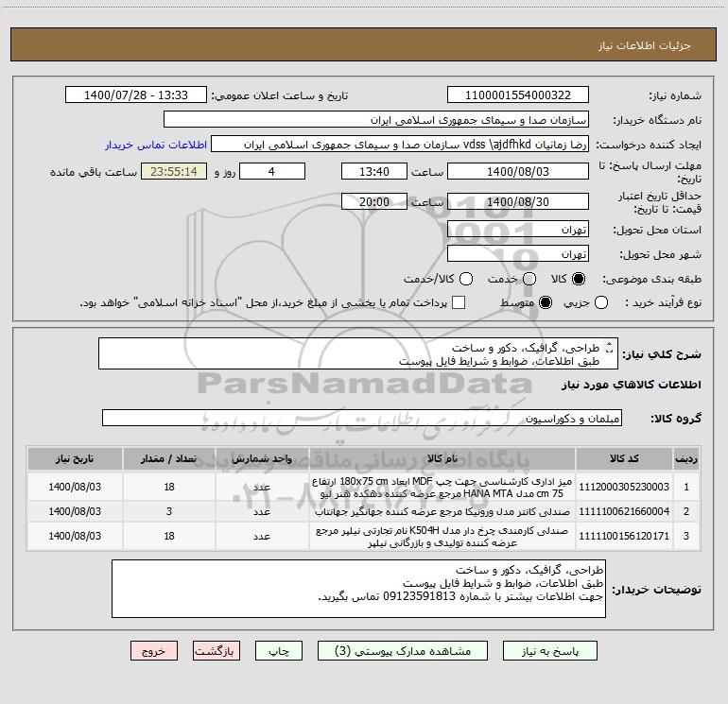Click the شرح کلی نیاز description box
The height and width of the screenshot is (704, 728).
(x=358, y=353)
